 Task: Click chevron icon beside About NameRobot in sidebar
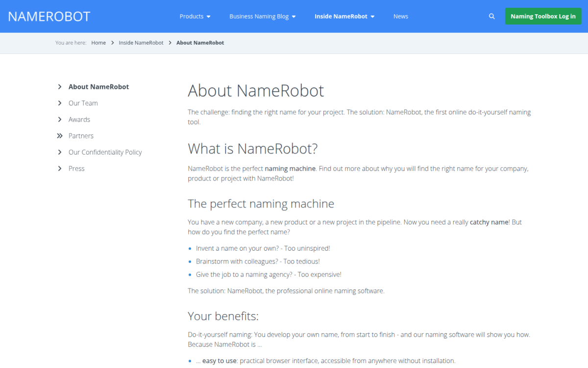[60, 87]
